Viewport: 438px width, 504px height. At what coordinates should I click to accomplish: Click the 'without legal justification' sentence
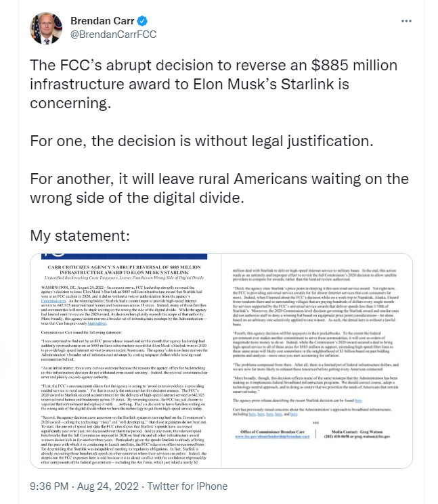point(202,141)
